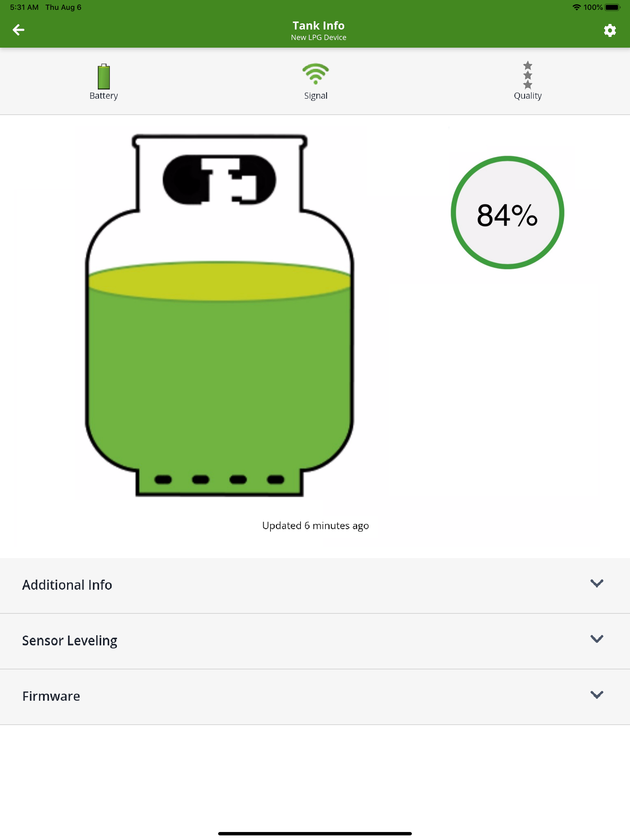Tap the 84% level gauge circle
The image size is (630, 840).
tap(507, 213)
